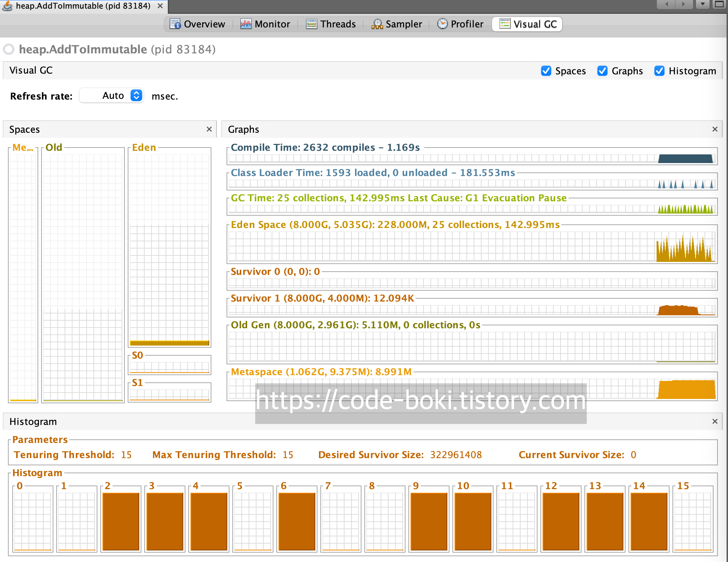The width and height of the screenshot is (728, 562).
Task: Click histogram age bar number 6
Action: 297,521
